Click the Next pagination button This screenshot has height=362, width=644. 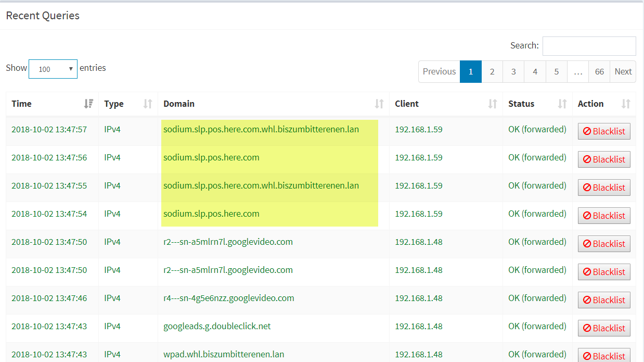(623, 71)
